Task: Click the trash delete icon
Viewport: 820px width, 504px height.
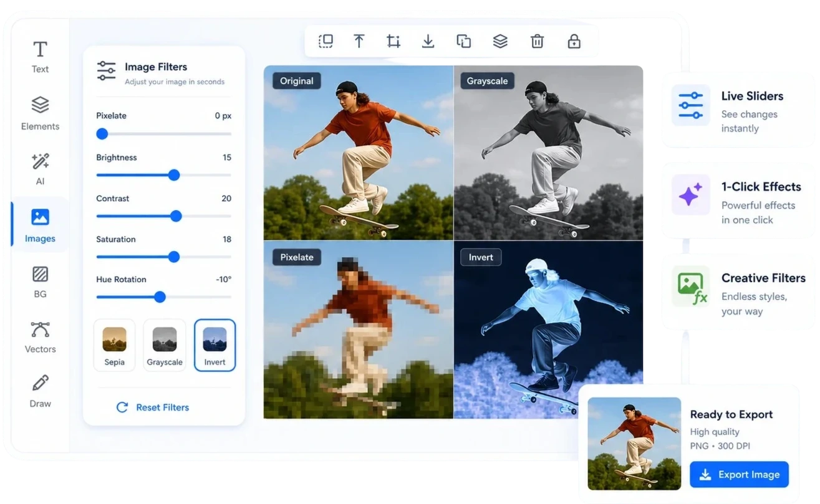Action: pyautogui.click(x=537, y=42)
